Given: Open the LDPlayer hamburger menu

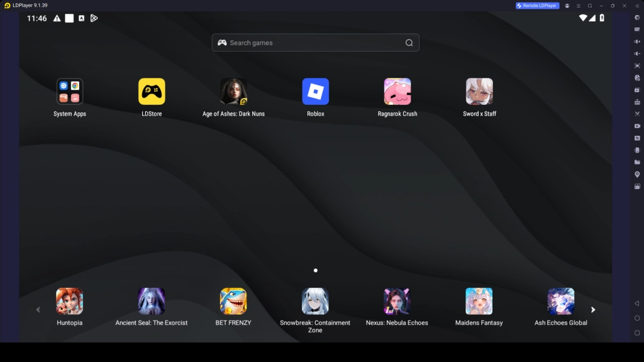Looking at the screenshot, I should tap(579, 6).
